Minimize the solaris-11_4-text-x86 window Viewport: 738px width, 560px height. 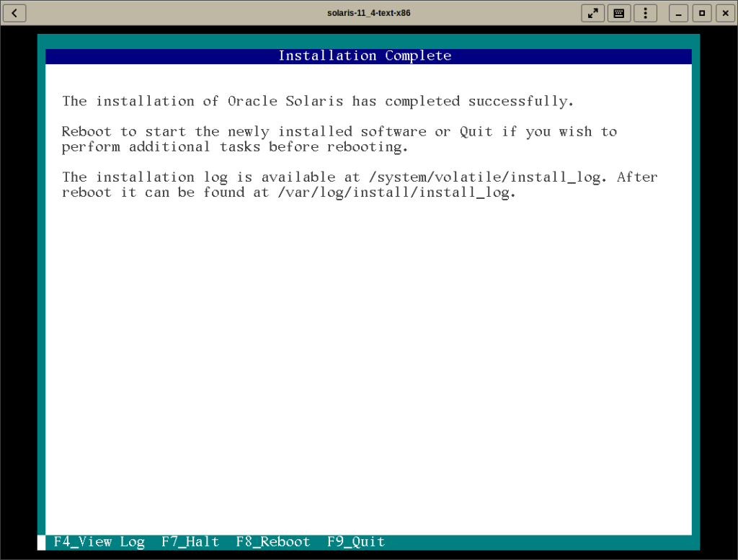tap(678, 13)
